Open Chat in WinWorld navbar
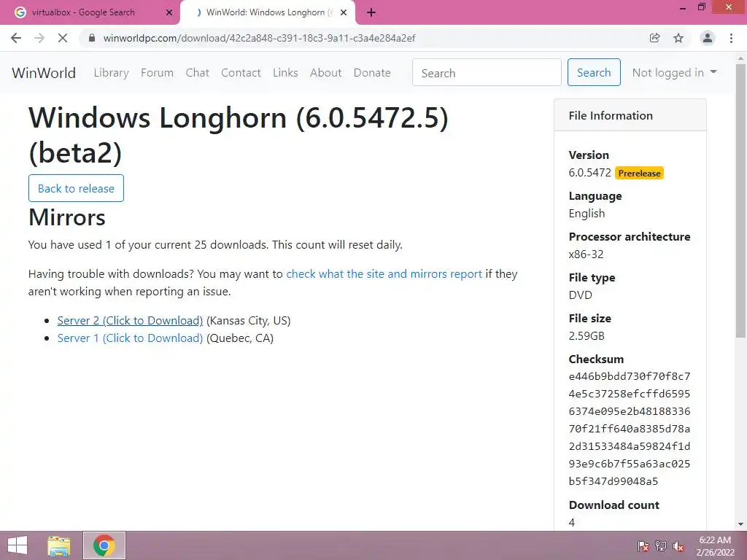Screen dimensions: 747x560 pyautogui.click(x=197, y=73)
